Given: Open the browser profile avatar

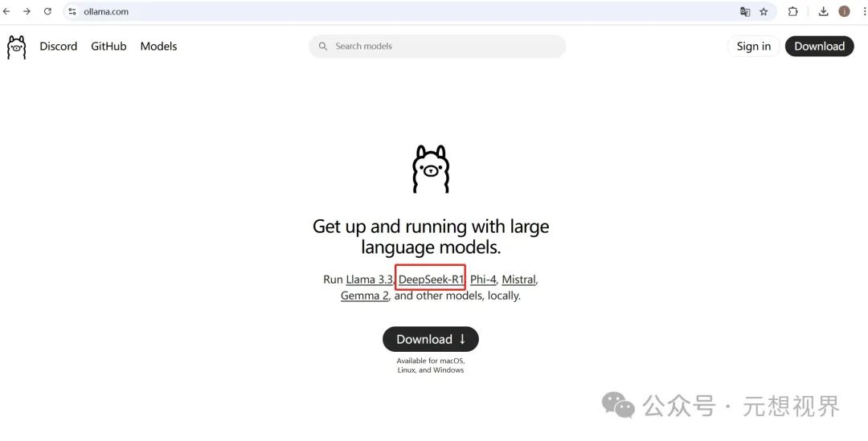Looking at the screenshot, I should click(844, 11).
